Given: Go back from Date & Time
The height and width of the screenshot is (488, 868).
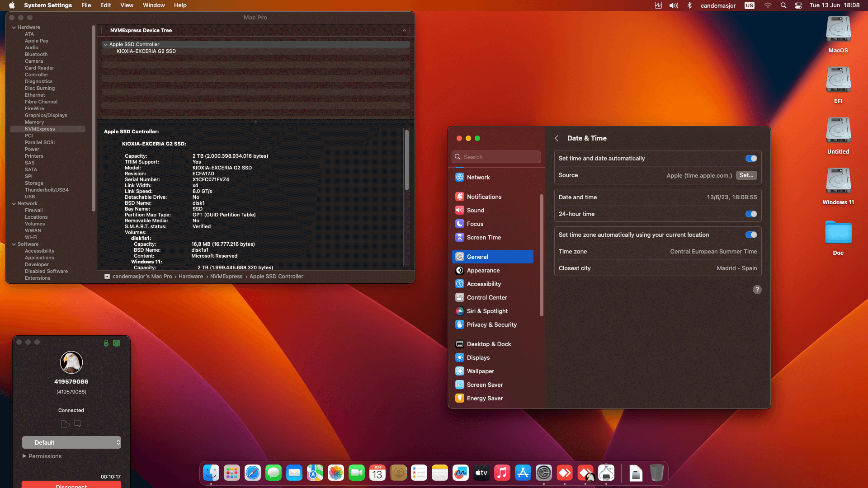Looking at the screenshot, I should click(x=557, y=138).
